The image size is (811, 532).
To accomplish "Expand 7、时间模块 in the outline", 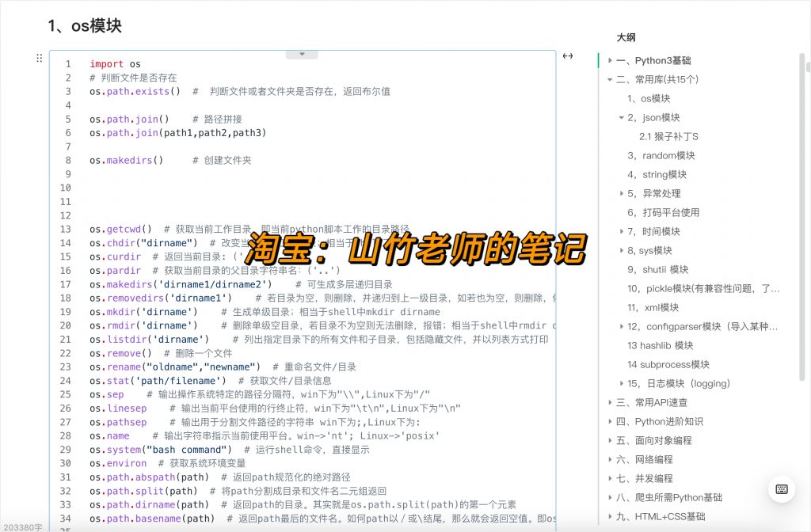I will [620, 231].
